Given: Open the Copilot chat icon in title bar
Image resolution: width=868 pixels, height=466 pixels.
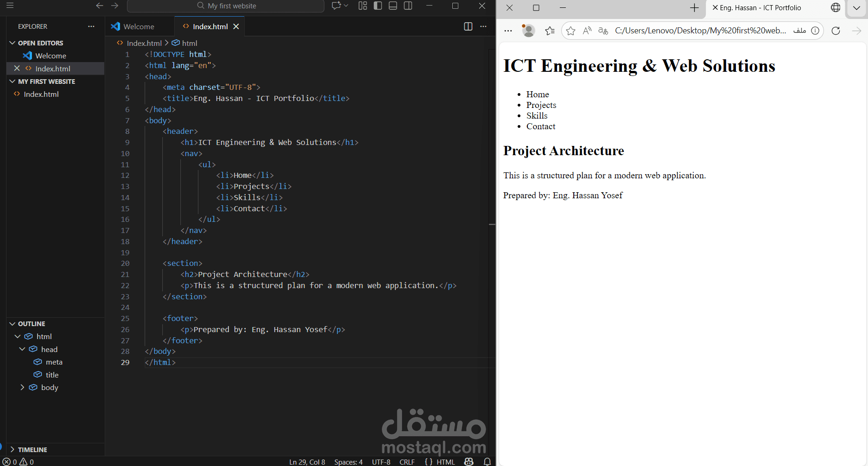Looking at the screenshot, I should click(337, 6).
